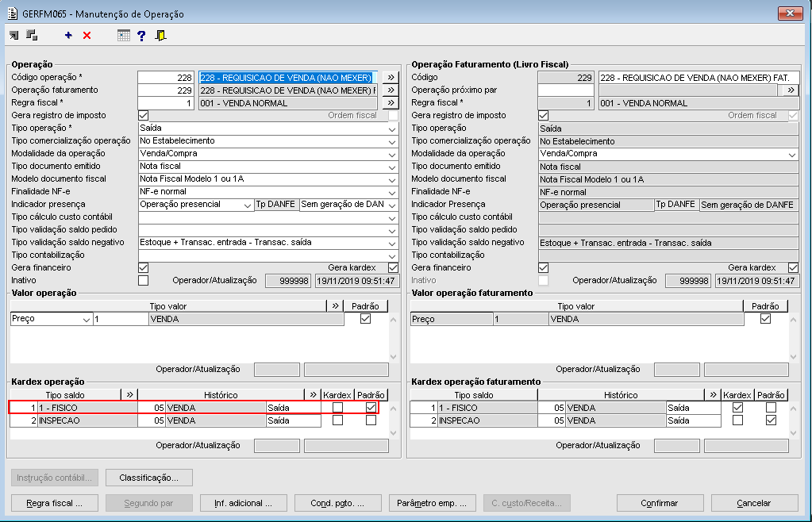Click the red X delete icon
The image size is (812, 522).
(87, 35)
